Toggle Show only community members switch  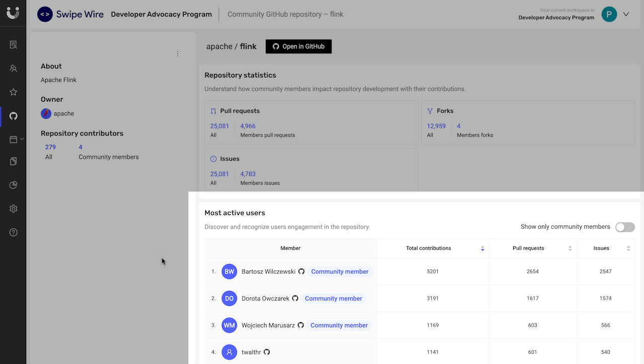pyautogui.click(x=625, y=227)
